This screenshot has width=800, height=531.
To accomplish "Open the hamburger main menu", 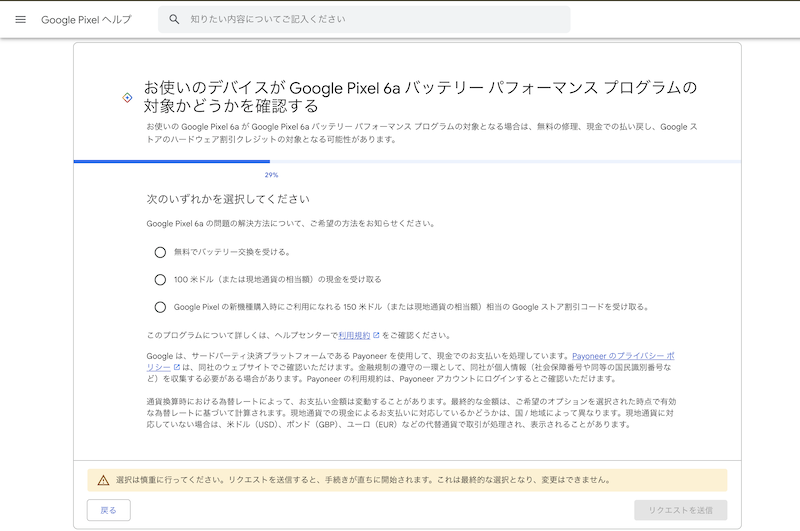I will click(20, 19).
